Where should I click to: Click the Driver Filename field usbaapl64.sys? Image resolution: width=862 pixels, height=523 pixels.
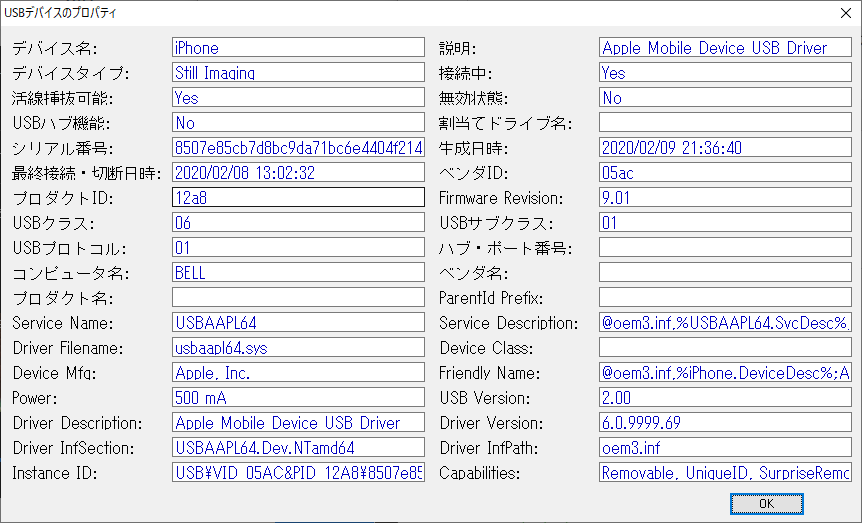[x=298, y=348]
